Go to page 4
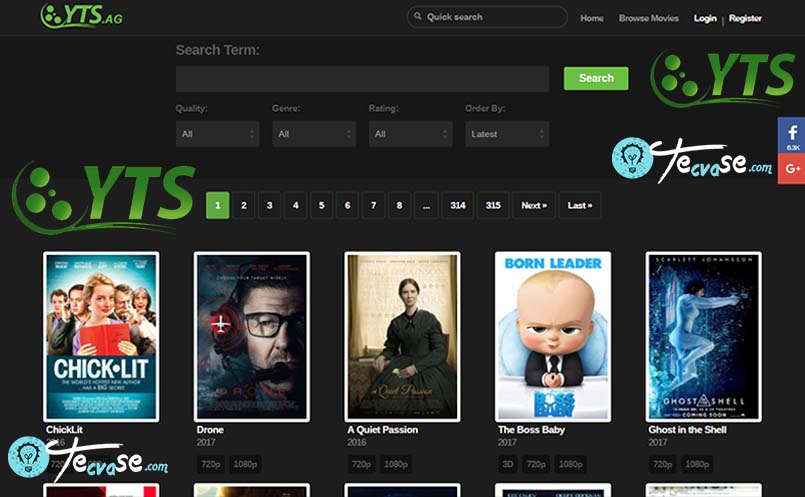 click(x=296, y=205)
